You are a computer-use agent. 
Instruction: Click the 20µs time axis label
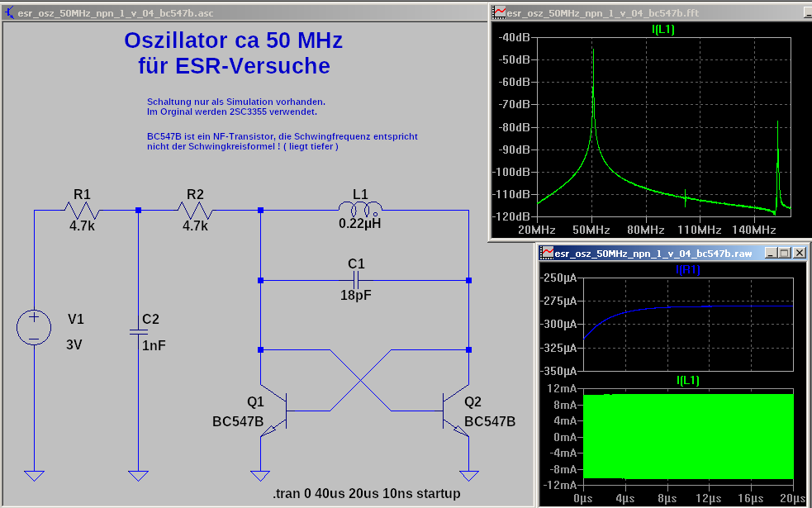793,498
